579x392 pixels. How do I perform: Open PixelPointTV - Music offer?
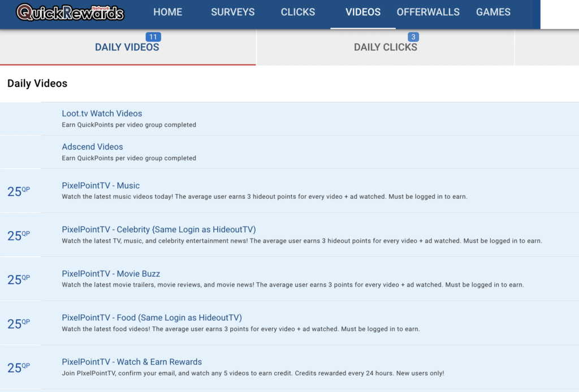tap(101, 186)
